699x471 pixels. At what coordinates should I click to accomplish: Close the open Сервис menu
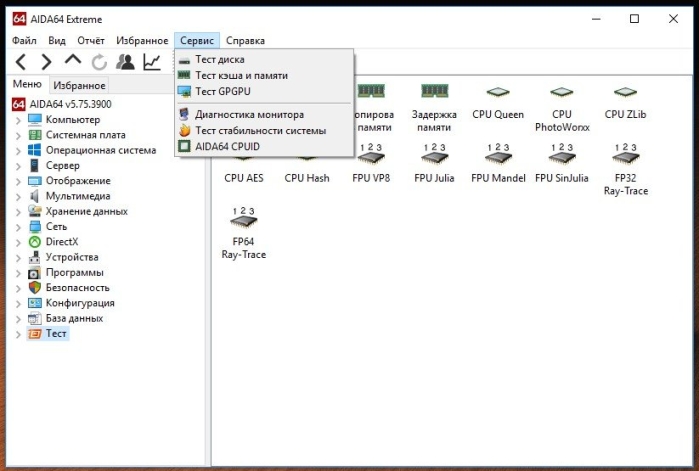197,41
